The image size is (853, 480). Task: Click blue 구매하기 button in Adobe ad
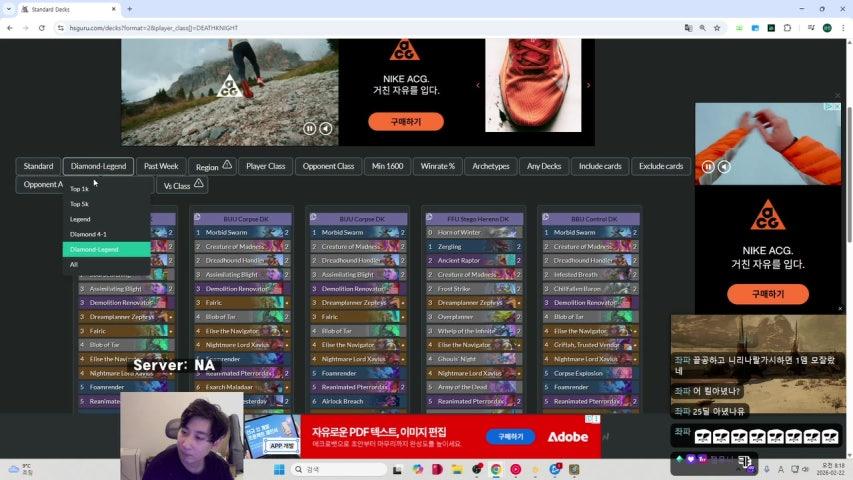[x=510, y=436]
